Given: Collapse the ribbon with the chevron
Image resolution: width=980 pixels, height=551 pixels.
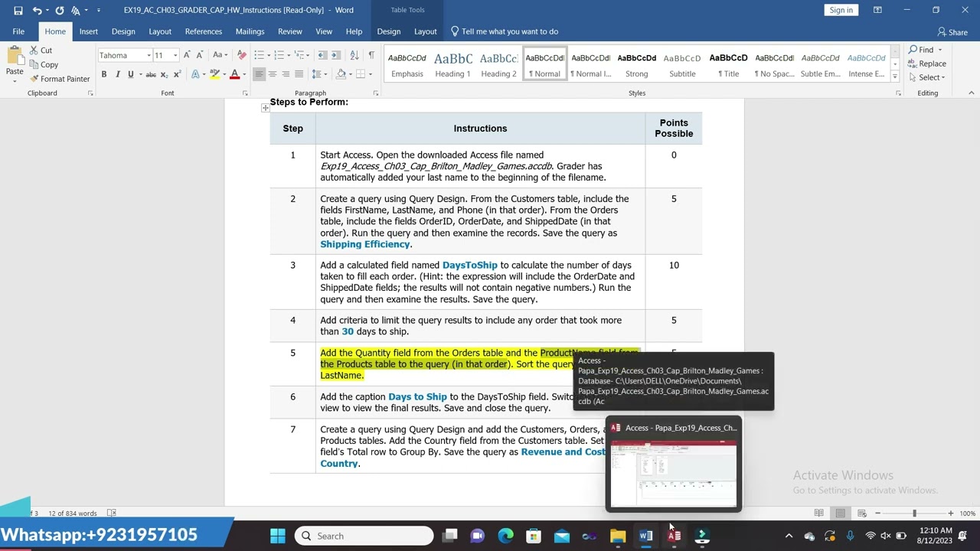Looking at the screenshot, I should (971, 93).
